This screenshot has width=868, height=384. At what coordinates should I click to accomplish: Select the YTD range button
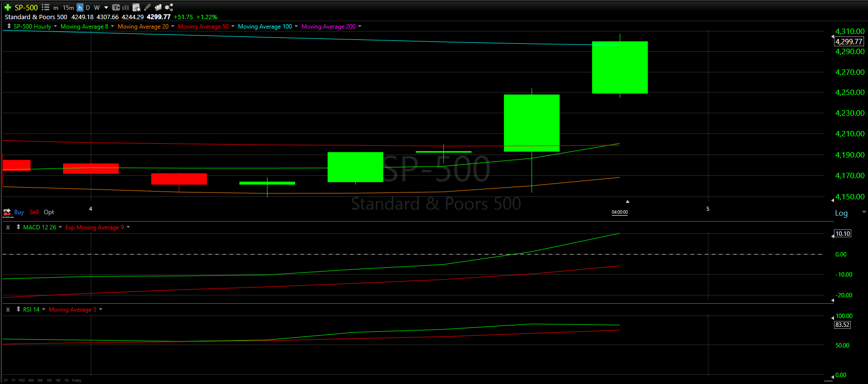click(22, 381)
